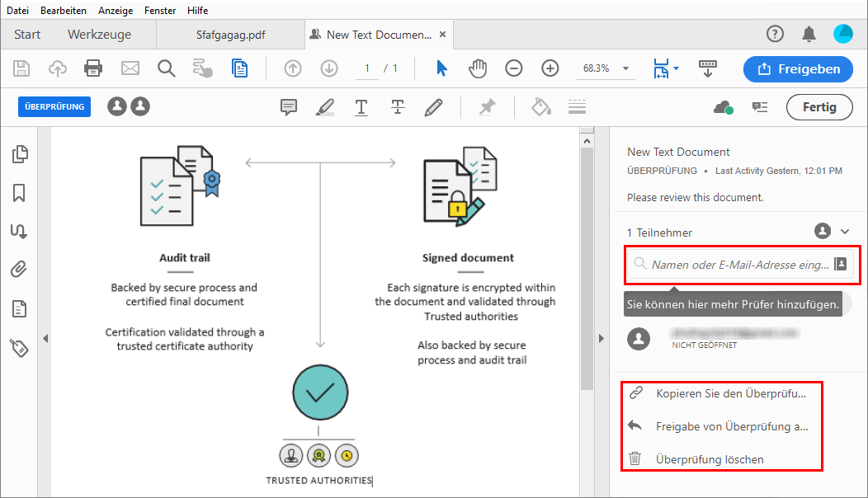Switch to the Start tab
Screen dimensions: 868x498
(x=27, y=35)
